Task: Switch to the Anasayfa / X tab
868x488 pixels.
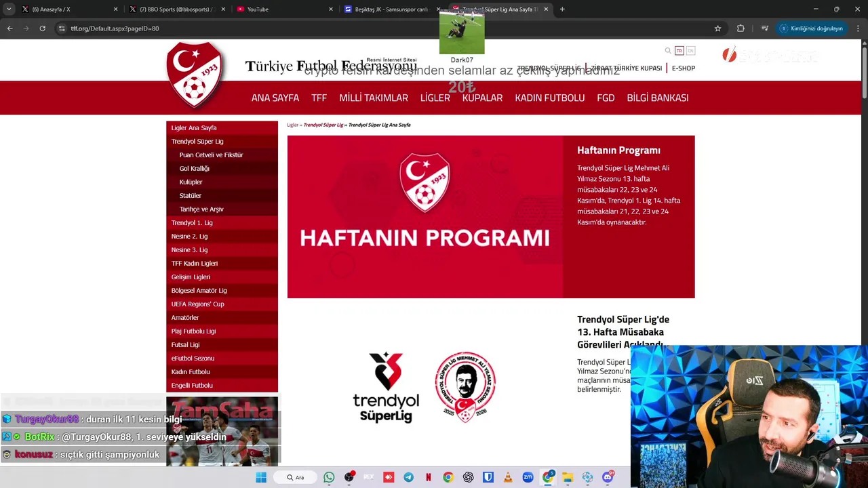Action: 70,9
